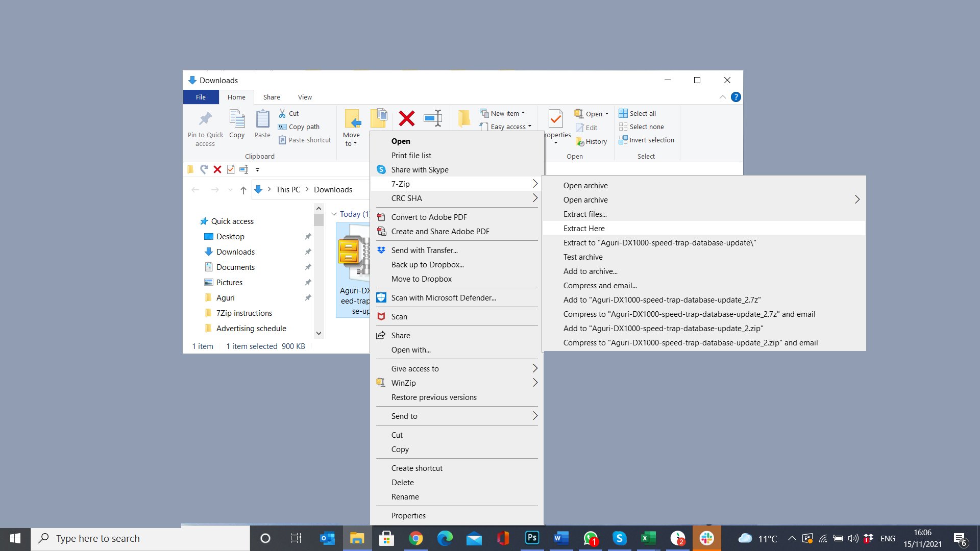The height and width of the screenshot is (551, 980).
Task: Open Slack from the taskbar
Action: (707, 538)
